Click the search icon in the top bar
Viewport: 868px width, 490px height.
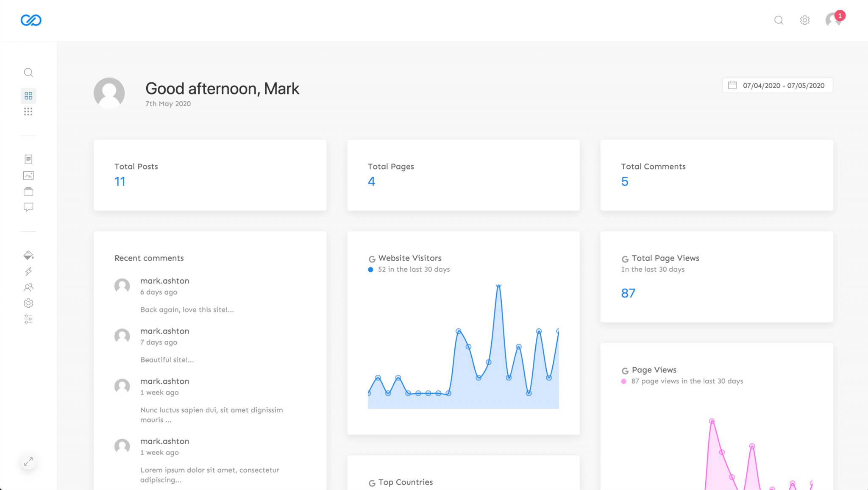pyautogui.click(x=779, y=20)
